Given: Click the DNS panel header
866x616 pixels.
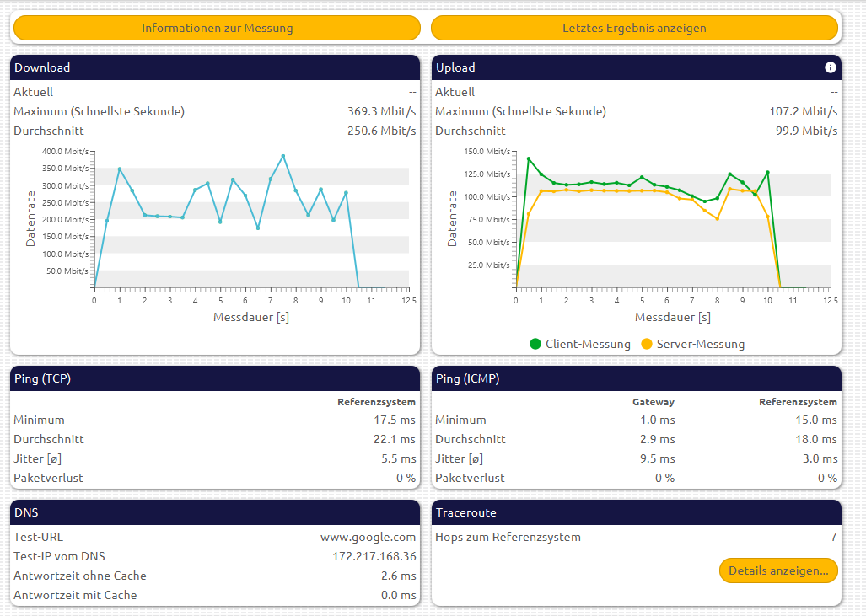Looking at the screenshot, I should [x=214, y=512].
